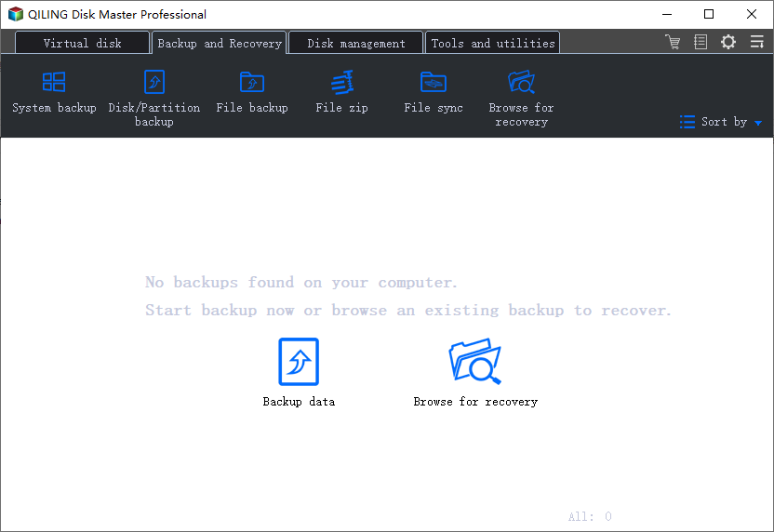774x532 pixels.
Task: Open settings with the gear icon
Action: (728, 42)
